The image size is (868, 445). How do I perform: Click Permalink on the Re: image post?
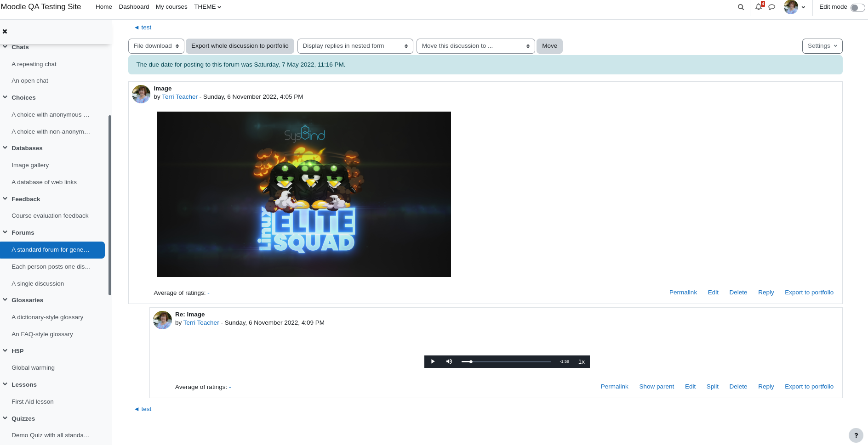tap(614, 387)
